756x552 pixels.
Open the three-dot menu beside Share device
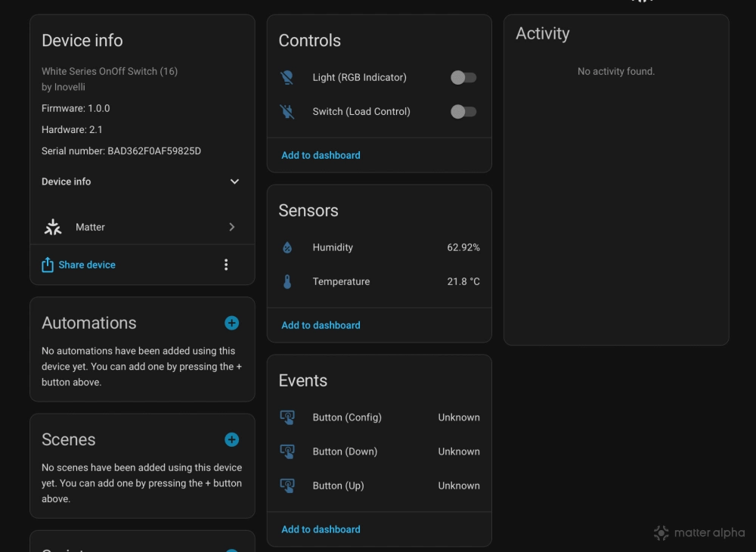click(226, 265)
